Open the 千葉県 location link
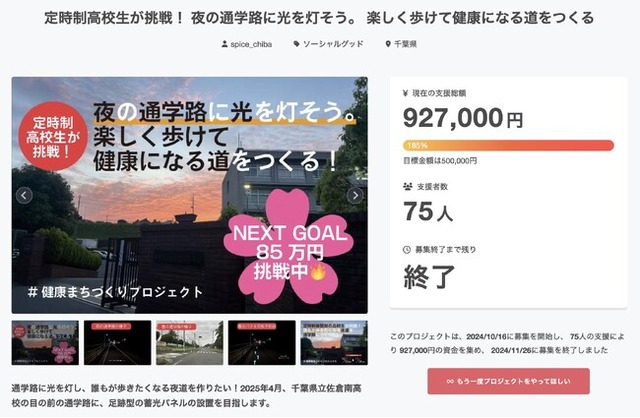 [x=406, y=45]
